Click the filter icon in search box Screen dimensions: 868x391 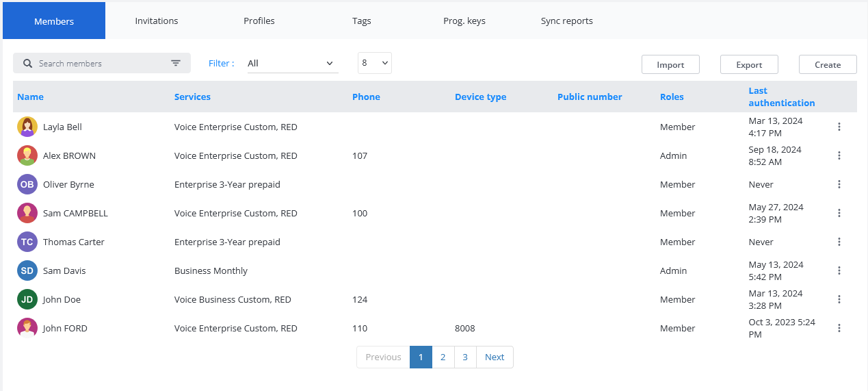pos(176,64)
